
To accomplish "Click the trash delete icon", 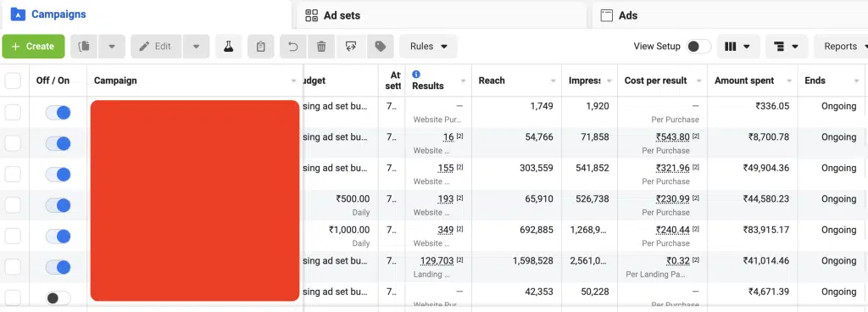I will 321,47.
